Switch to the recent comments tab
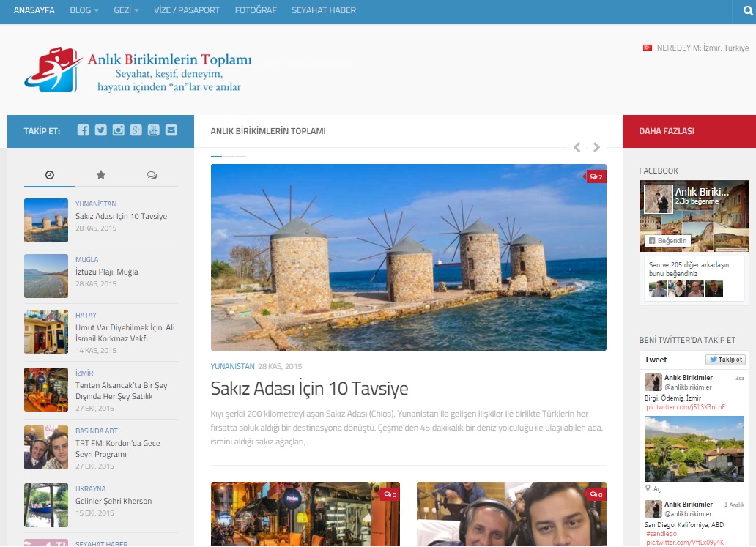This screenshot has height=547, width=756. pyautogui.click(x=152, y=175)
